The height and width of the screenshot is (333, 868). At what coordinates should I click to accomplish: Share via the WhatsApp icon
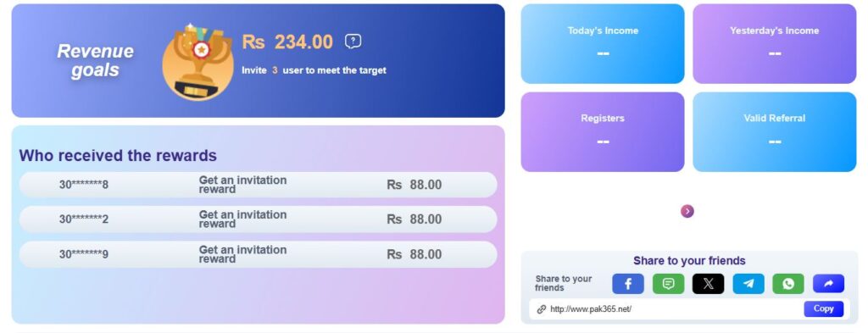pyautogui.click(x=788, y=284)
